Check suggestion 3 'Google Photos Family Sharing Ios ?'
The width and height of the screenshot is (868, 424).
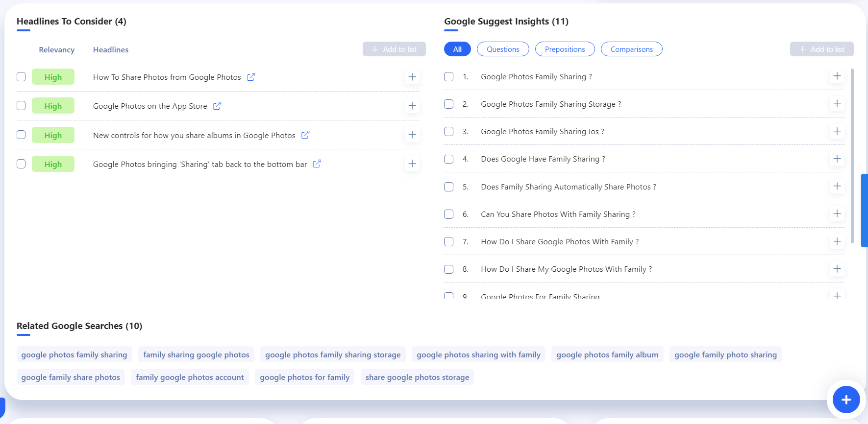(x=448, y=131)
